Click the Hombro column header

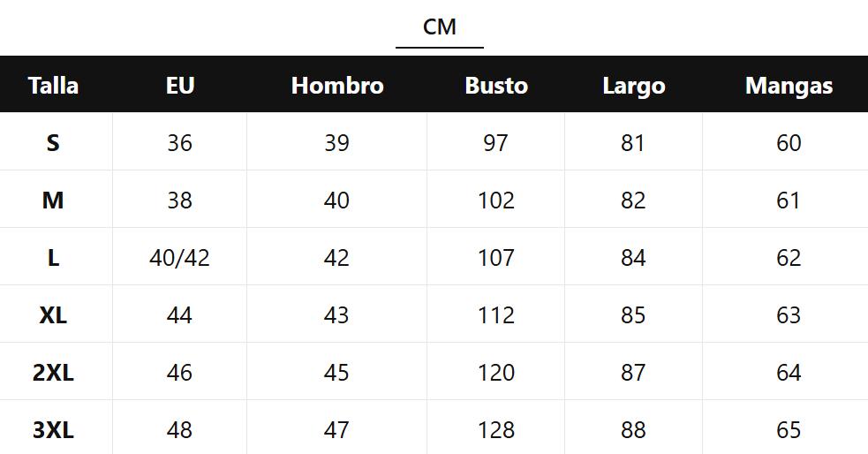337,86
